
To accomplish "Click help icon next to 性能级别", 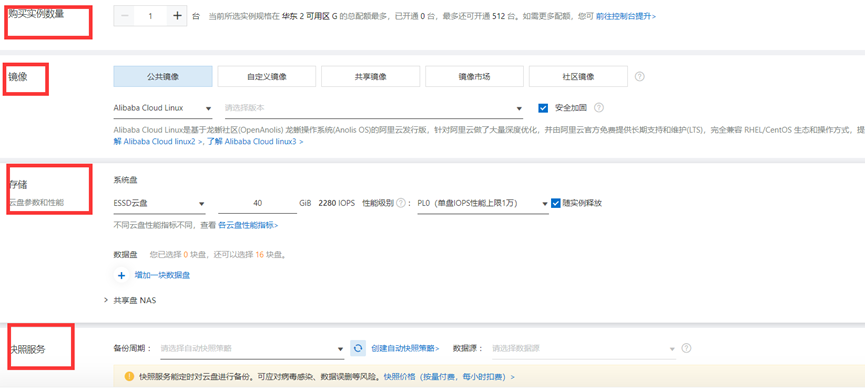I will pos(401,203).
